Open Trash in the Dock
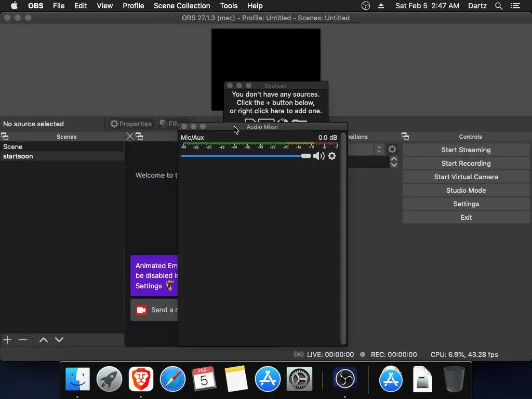This screenshot has height=399, width=532. coord(454,379)
